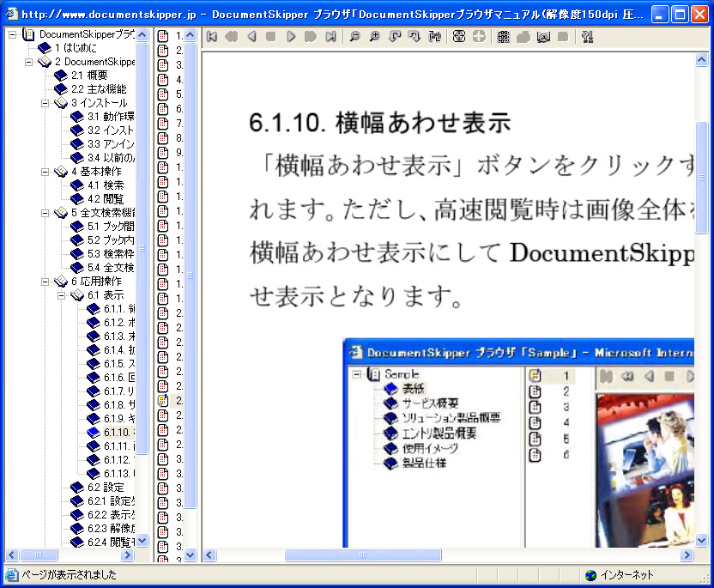Click the '6.1.10. 横幅あわせ表示' document heading
The width and height of the screenshot is (714, 588).
[380, 123]
